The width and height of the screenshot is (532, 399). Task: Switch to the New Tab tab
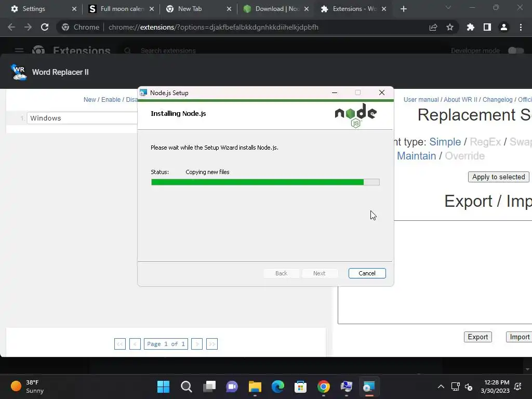pos(190,9)
